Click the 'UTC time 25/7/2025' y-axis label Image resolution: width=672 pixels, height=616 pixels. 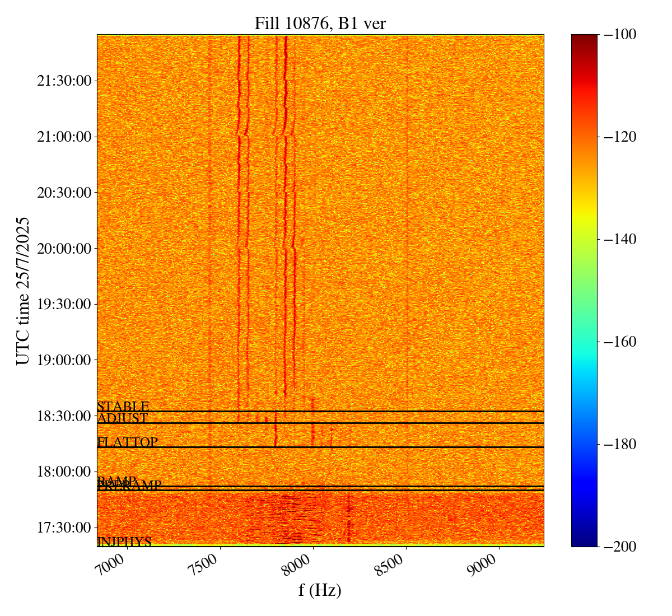23,291
